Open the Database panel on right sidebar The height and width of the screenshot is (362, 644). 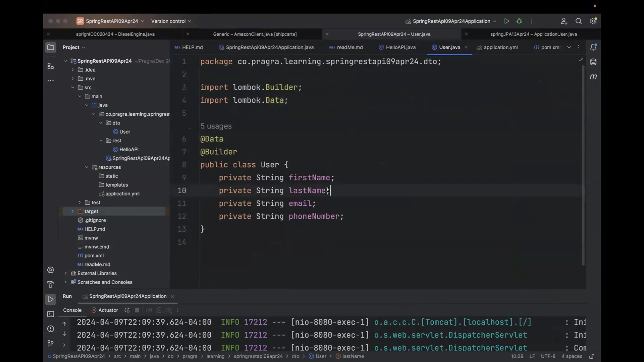click(x=593, y=62)
